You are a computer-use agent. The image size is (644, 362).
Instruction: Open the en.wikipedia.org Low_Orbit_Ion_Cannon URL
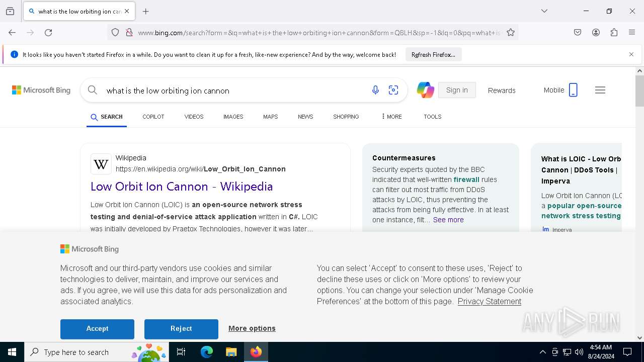201,169
